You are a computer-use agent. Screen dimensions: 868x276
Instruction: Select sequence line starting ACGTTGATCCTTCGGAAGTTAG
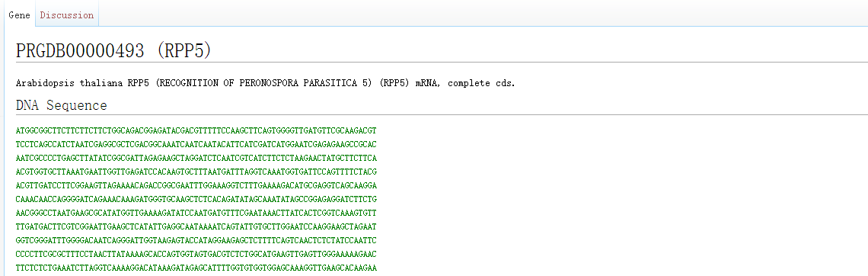coord(196,186)
